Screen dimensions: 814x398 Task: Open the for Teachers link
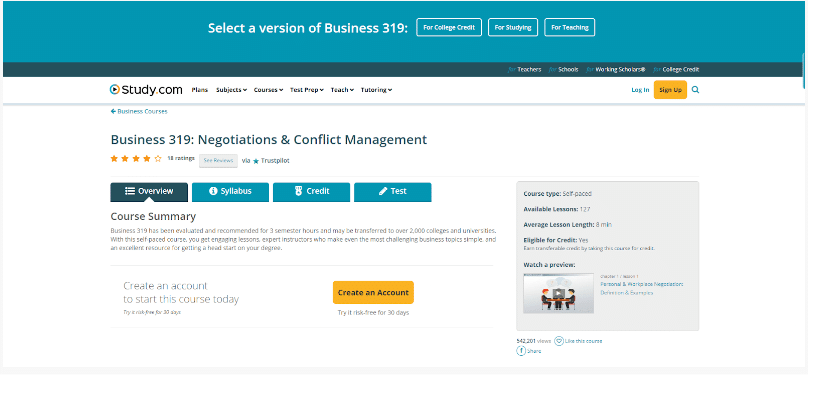click(524, 70)
